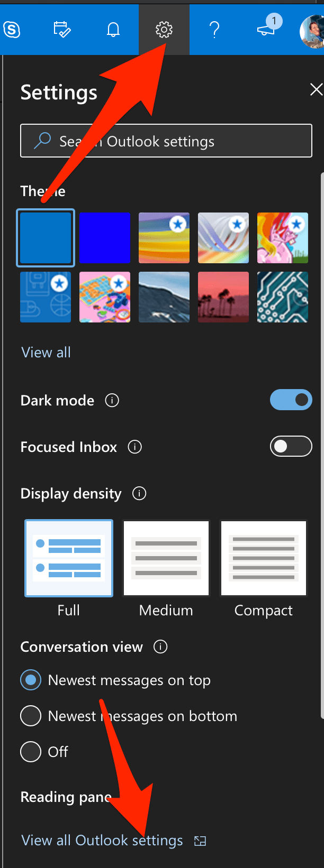This screenshot has width=324, height=868.
Task: Show Display density info icon
Action: 139,494
